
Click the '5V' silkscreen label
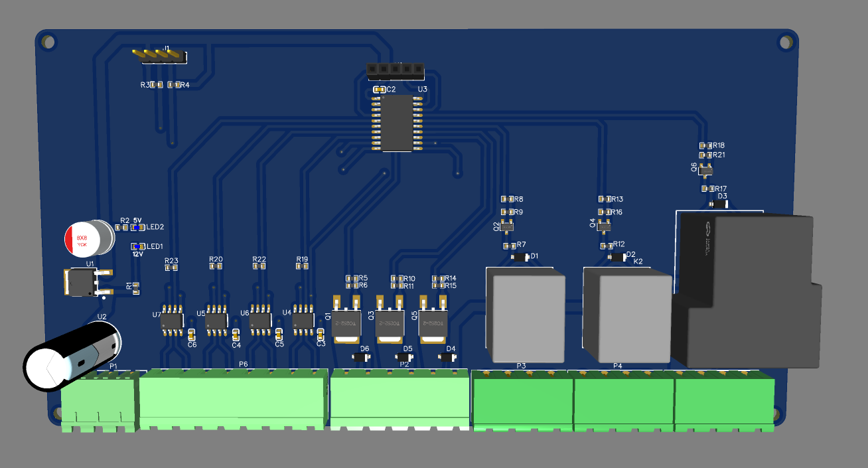coord(137,220)
